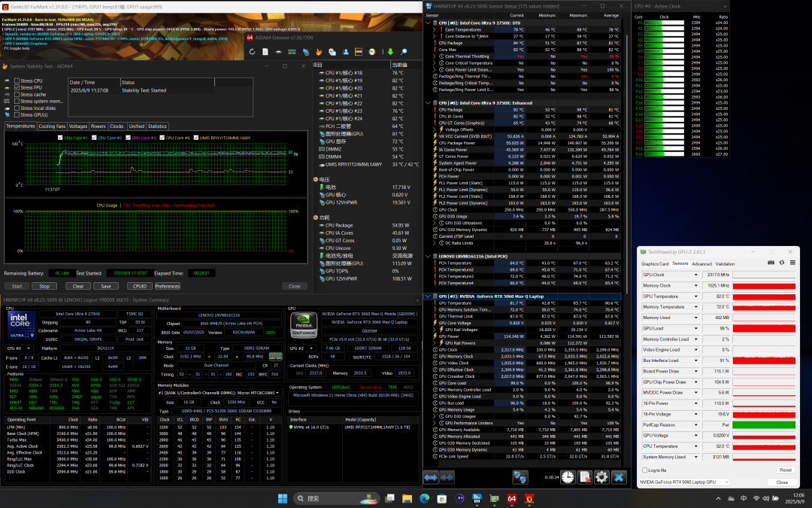The width and height of the screenshot is (812, 508).
Task: Open AIDA64 system stability test flame icon
Action: tap(319, 52)
